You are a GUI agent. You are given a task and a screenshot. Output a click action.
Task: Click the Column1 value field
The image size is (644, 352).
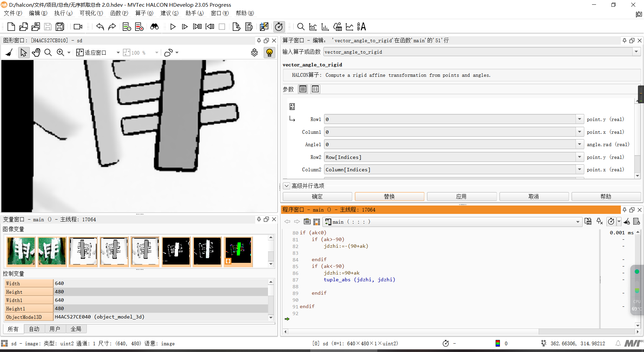point(450,132)
